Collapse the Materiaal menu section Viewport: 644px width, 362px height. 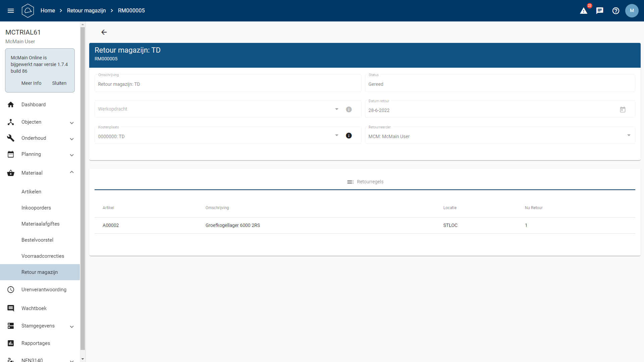[x=72, y=173]
